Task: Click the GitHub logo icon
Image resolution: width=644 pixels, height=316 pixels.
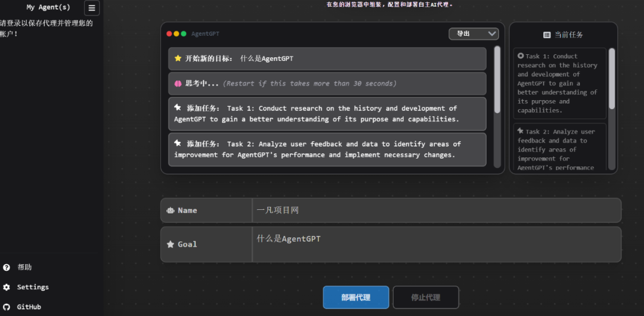Action: click(x=6, y=307)
